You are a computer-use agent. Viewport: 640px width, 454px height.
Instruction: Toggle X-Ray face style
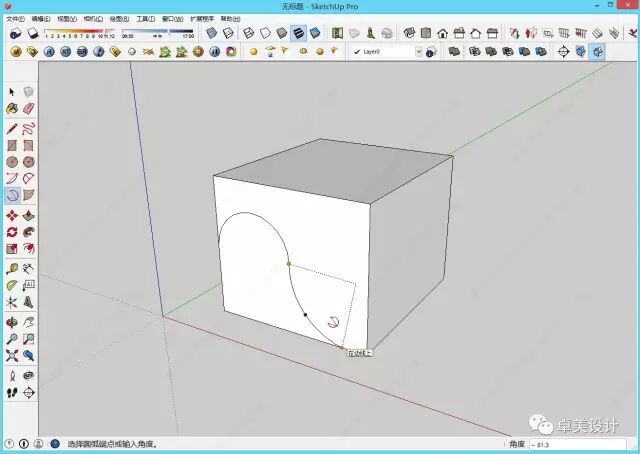click(211, 33)
